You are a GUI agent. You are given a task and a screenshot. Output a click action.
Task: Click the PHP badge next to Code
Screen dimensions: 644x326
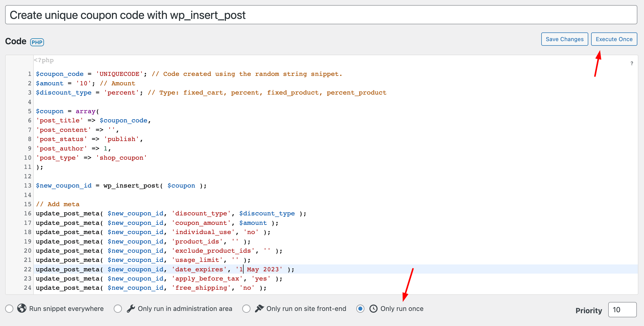37,42
